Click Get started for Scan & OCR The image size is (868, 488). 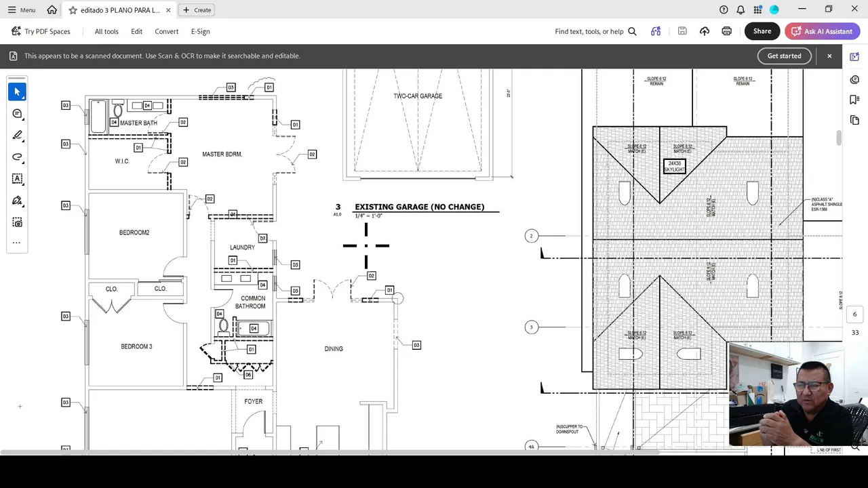pyautogui.click(x=785, y=56)
